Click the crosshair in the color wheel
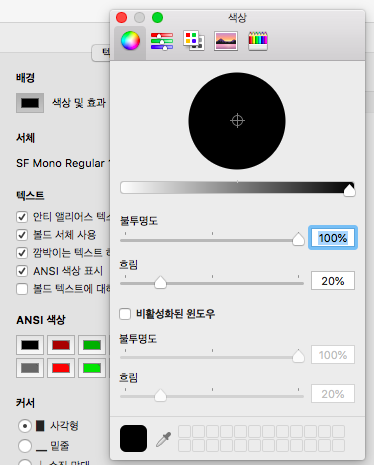374x465 pixels. (x=237, y=121)
